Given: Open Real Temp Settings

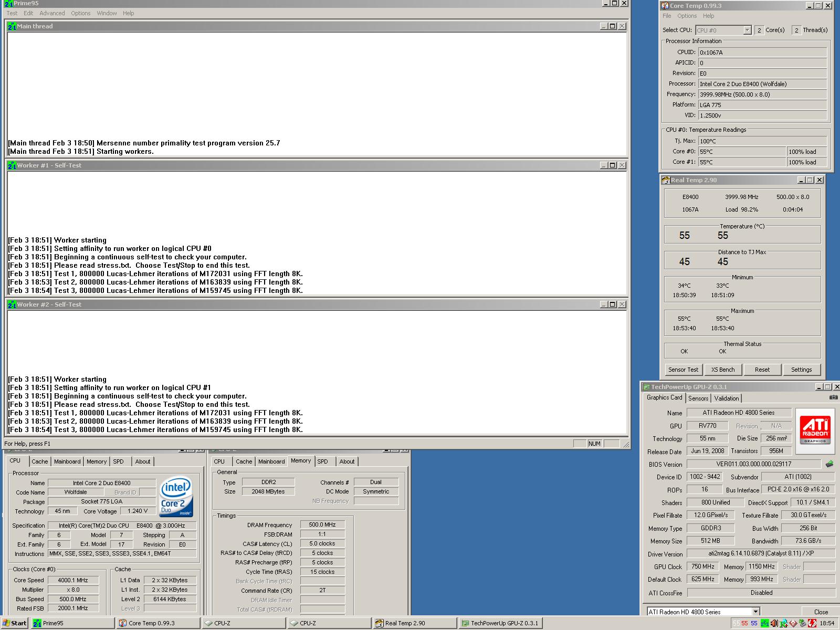Looking at the screenshot, I should (802, 370).
